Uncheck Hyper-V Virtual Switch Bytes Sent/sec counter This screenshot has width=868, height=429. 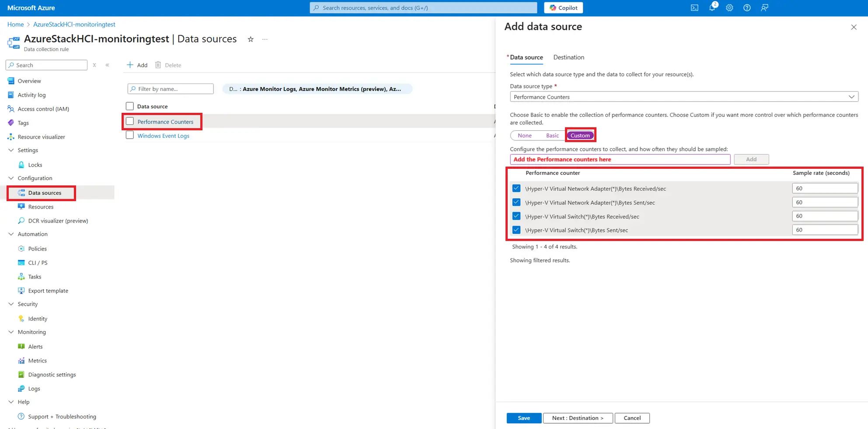516,230
